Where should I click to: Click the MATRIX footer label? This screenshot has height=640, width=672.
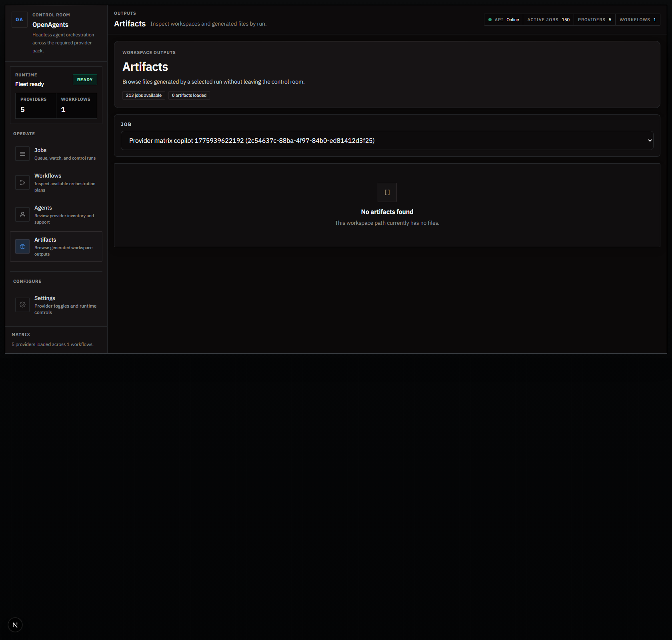pyautogui.click(x=21, y=334)
